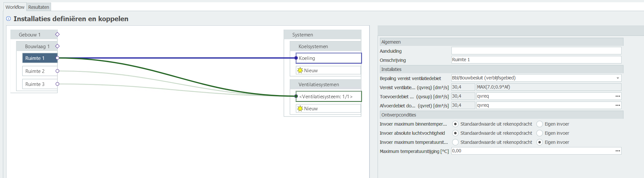The height and width of the screenshot is (178, 644).
Task: Click into the Aanduiding input field
Action: 536,50
